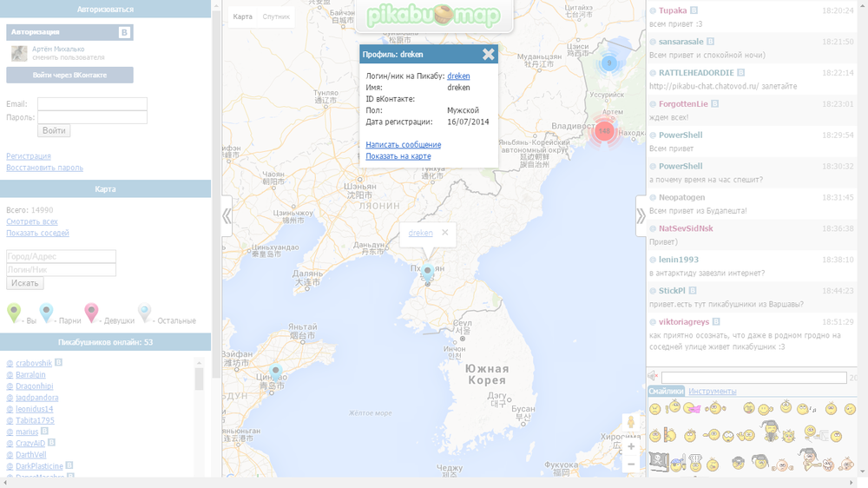Click Артём Михалько avatar thumbnail
The height and width of the screenshot is (488, 868).
coord(19,53)
